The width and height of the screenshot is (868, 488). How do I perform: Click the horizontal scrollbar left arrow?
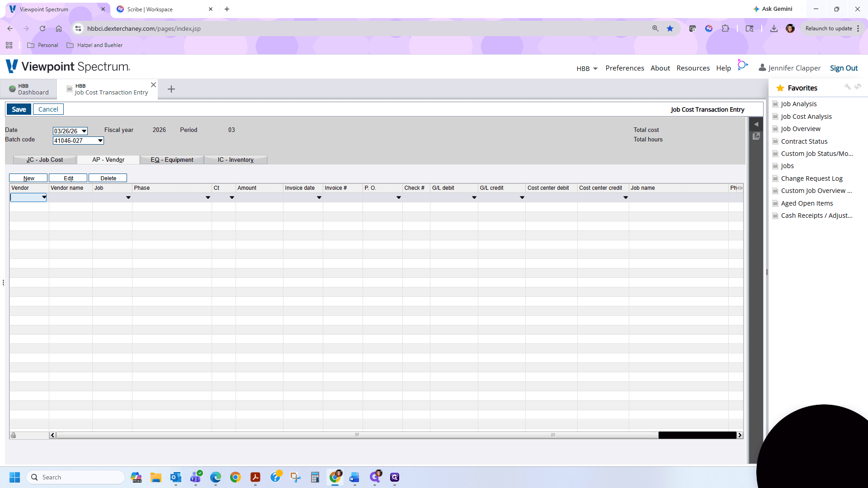pos(52,435)
